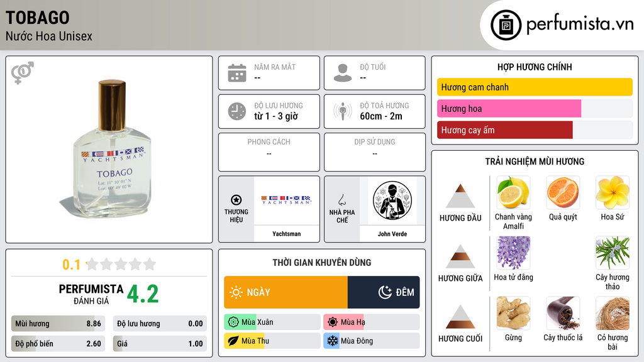The width and height of the screenshot is (644, 362).
Task: Click the calendar icon for Năm ra mắt
Action: (237, 73)
